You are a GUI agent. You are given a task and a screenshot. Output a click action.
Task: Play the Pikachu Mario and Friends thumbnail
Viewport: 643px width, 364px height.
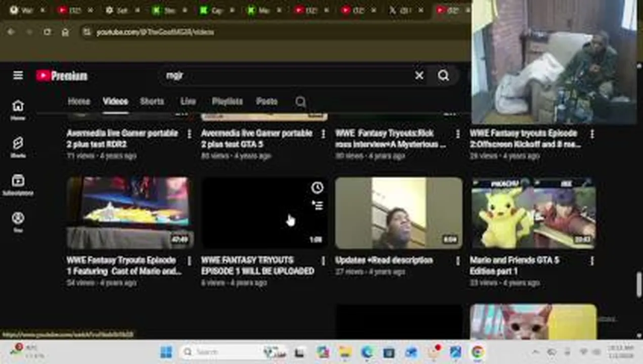(x=533, y=213)
